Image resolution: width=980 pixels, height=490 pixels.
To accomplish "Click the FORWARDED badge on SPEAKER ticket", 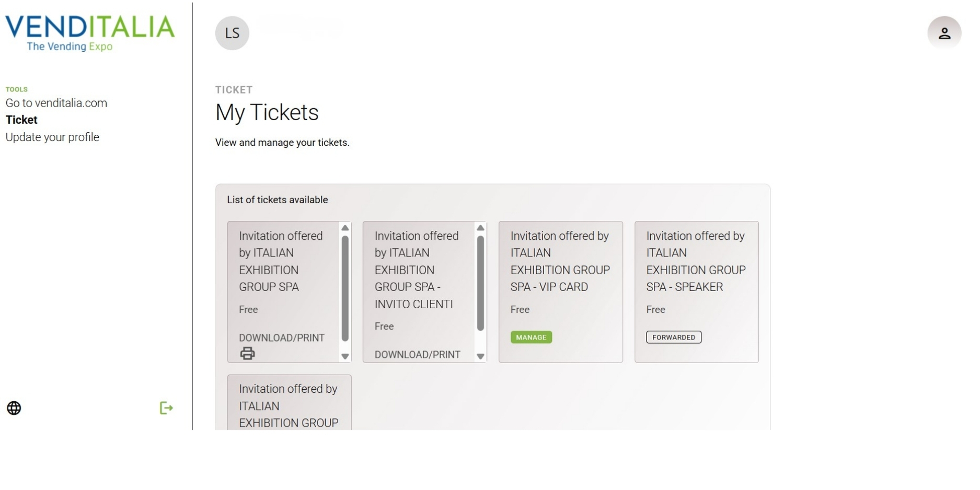I will pos(674,337).
